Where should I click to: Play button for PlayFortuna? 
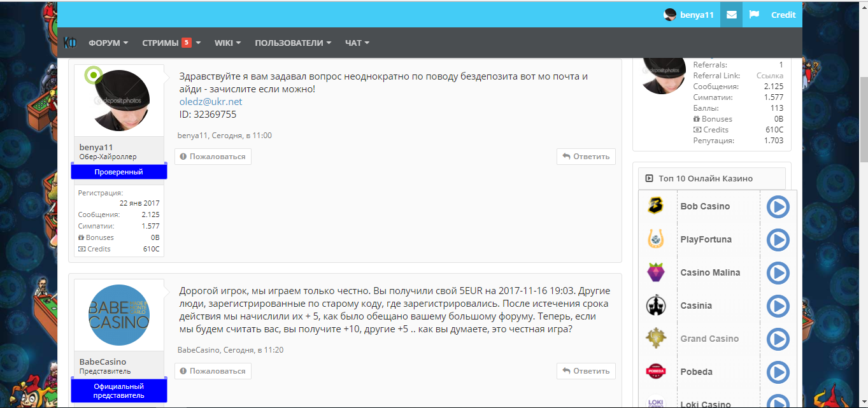778,240
